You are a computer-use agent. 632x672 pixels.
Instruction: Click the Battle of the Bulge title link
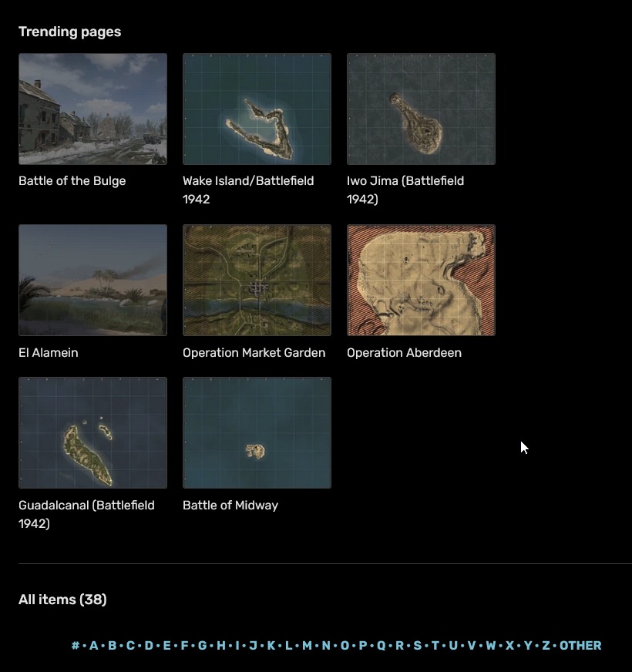point(72,181)
